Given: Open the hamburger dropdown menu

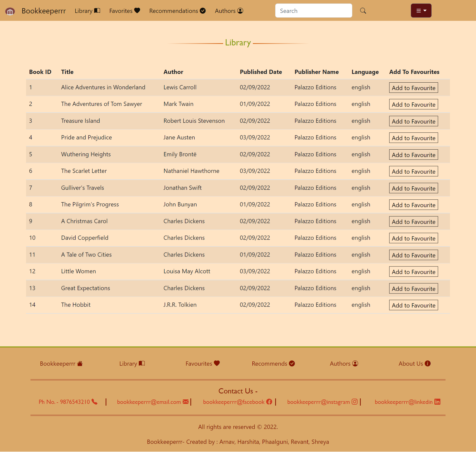Looking at the screenshot, I should (421, 10).
